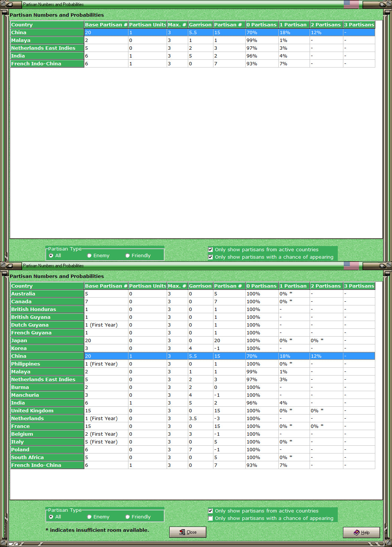
Task: Click Base Partisan # header in the upper window
Action: 106,25
